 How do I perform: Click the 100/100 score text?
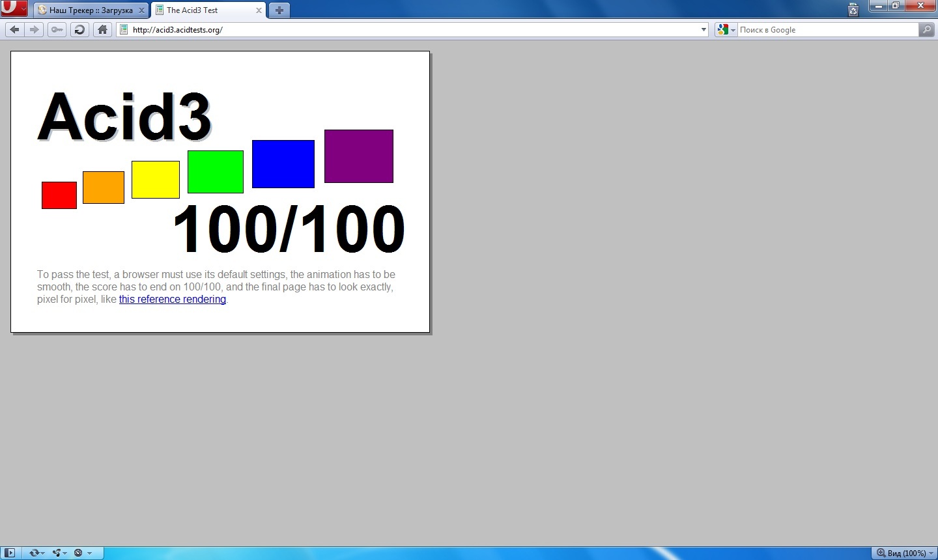[289, 229]
